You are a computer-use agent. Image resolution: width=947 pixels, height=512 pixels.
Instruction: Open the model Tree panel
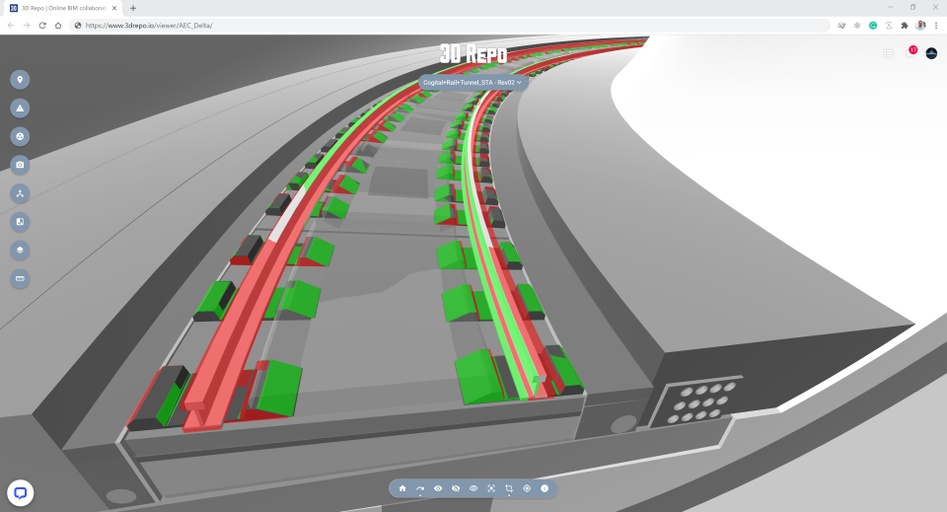pos(19,193)
